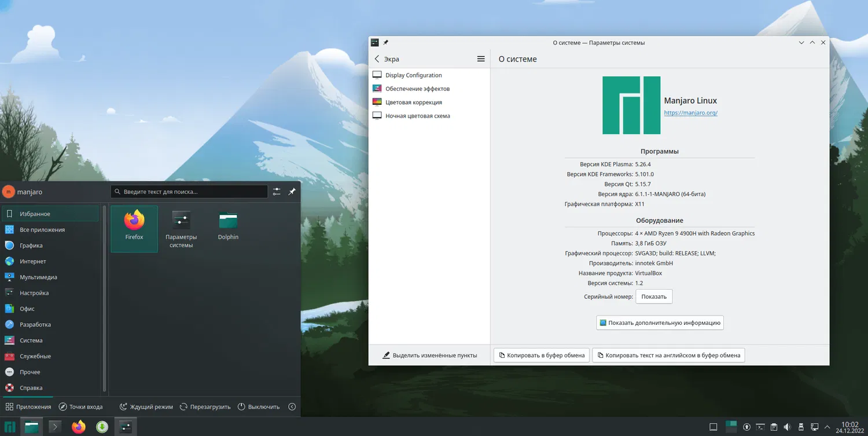Click the application search field
Viewport: 868px width, 436px height.
pos(189,192)
